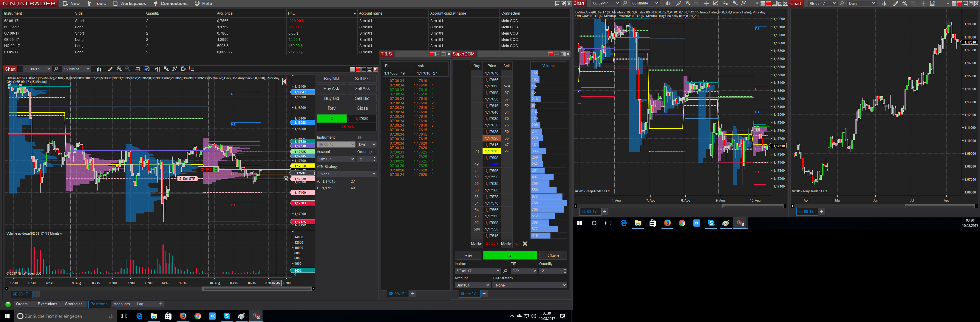Click red link swatch in 15 Minute chart
Image resolution: width=980 pixels, height=322 pixels.
tap(358, 69)
